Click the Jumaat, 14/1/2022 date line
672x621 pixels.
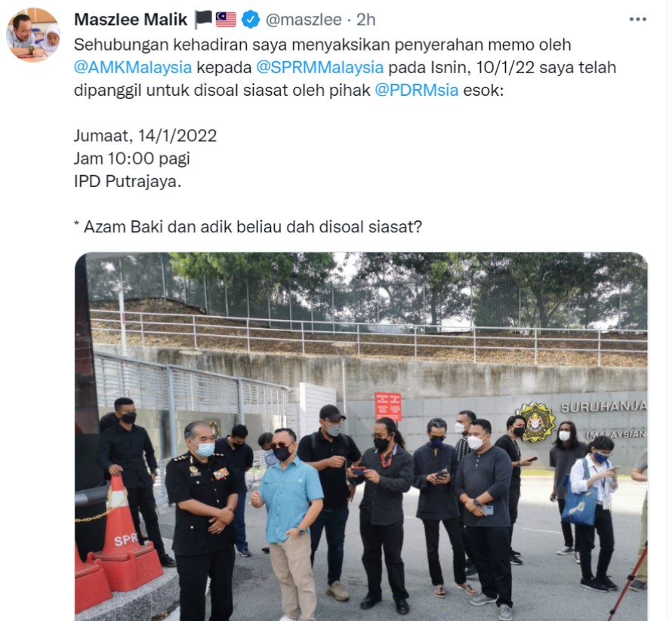pos(145,136)
